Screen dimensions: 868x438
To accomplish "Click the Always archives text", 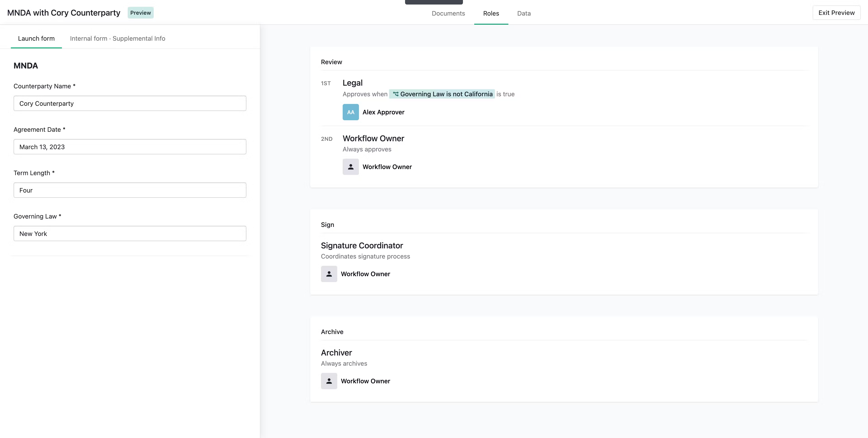I will 344,364.
